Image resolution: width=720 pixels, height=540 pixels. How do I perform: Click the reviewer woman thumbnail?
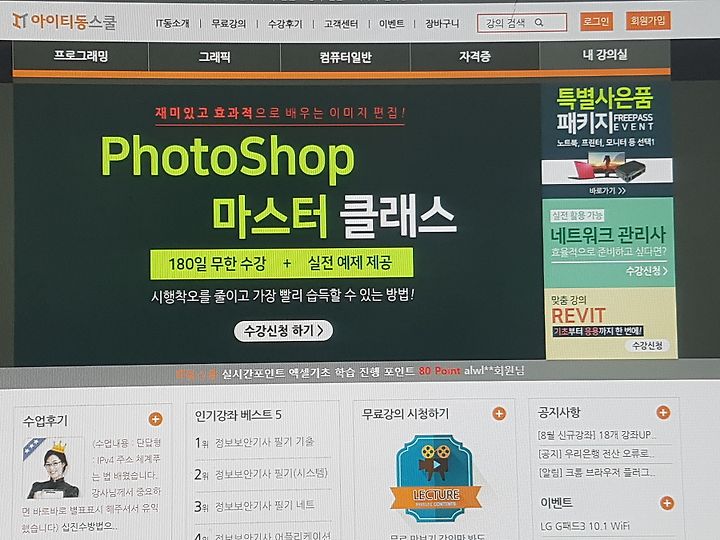pyautogui.click(x=52, y=468)
